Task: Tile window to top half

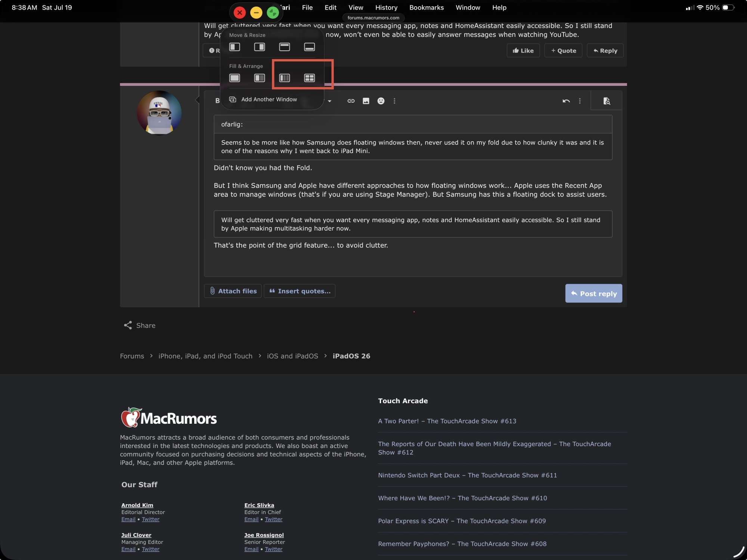Action: [285, 47]
